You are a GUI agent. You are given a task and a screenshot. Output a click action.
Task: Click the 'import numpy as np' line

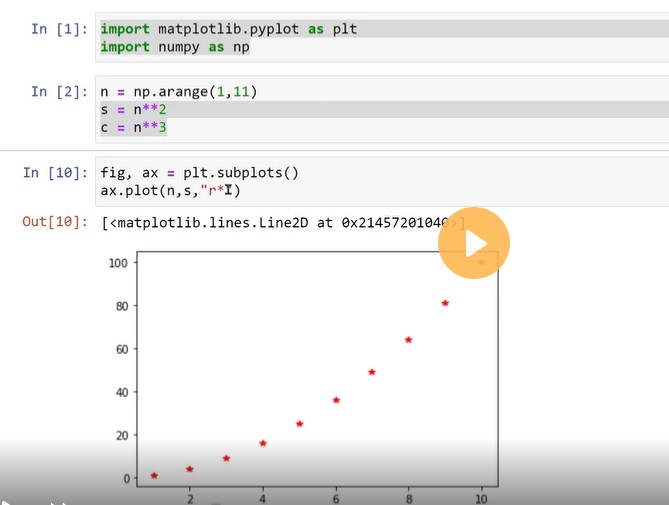point(175,47)
